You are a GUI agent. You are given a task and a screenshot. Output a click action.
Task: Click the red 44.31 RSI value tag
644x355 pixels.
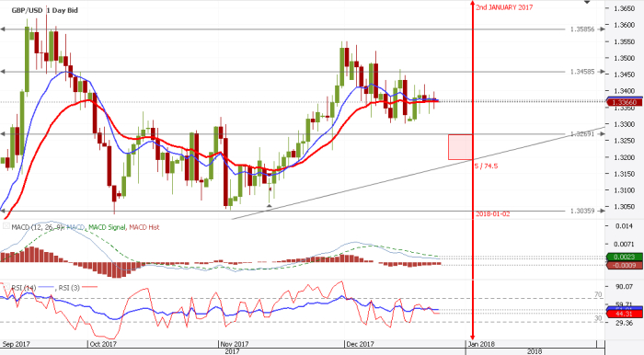tap(625, 314)
